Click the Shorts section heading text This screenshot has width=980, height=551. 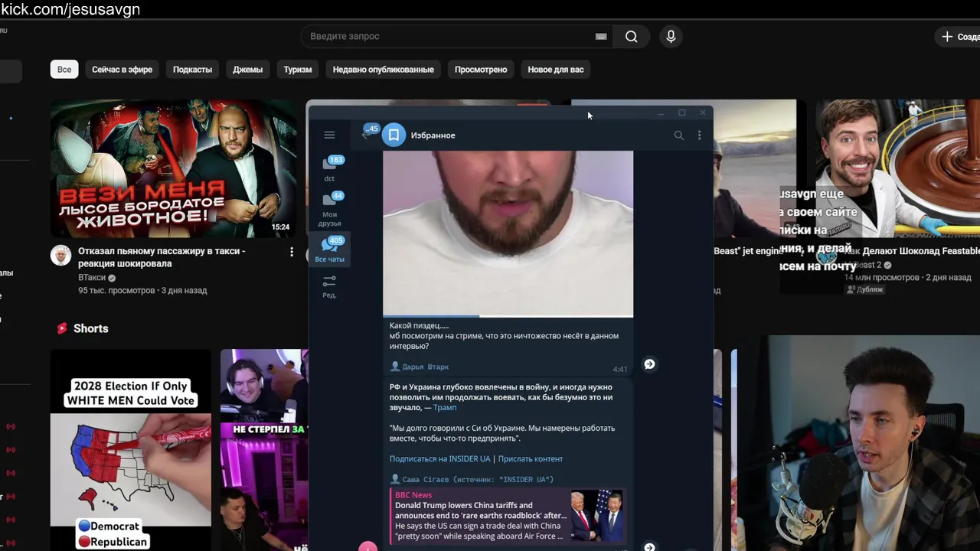click(90, 328)
